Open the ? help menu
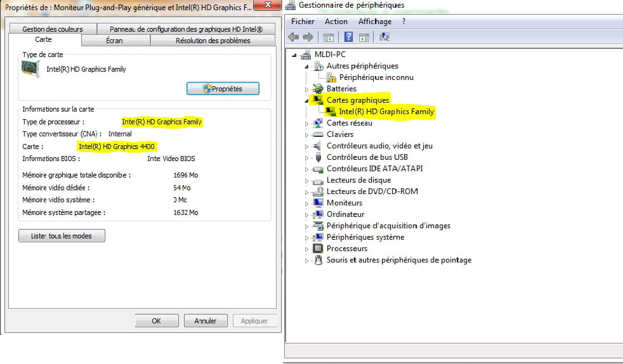623x364 pixels. tap(403, 22)
